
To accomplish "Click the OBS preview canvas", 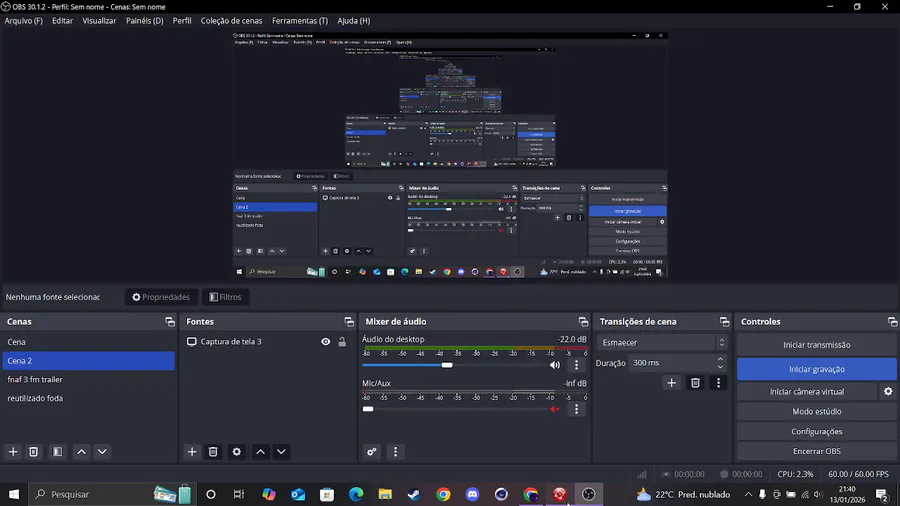I will (x=450, y=155).
